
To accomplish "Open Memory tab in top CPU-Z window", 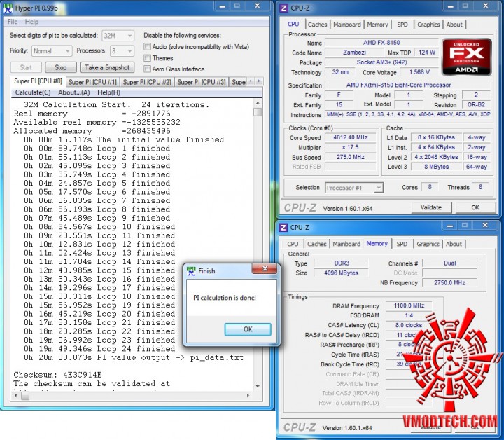I will (377, 25).
